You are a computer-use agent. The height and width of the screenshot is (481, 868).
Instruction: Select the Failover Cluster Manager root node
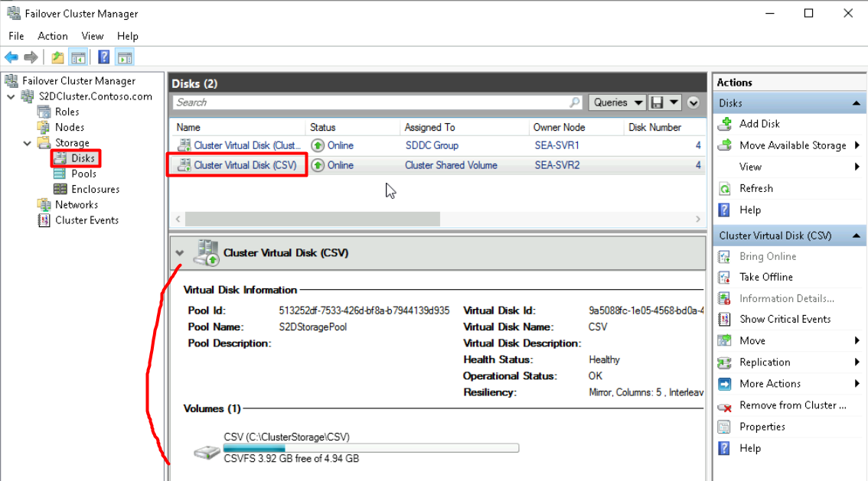point(79,81)
